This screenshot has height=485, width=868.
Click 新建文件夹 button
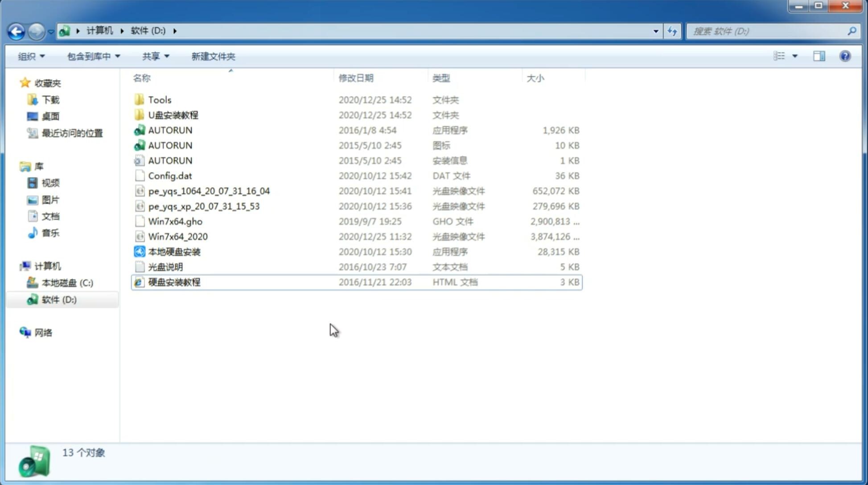tap(214, 56)
